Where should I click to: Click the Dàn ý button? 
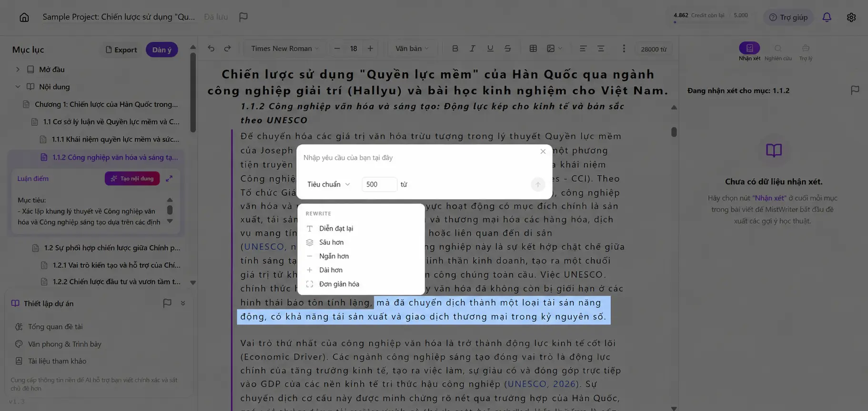point(162,50)
